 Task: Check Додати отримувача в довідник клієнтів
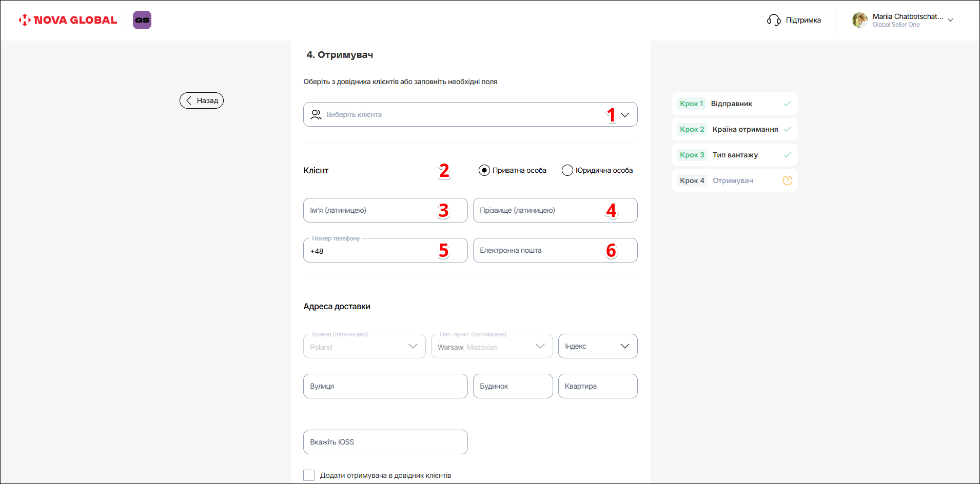309,475
